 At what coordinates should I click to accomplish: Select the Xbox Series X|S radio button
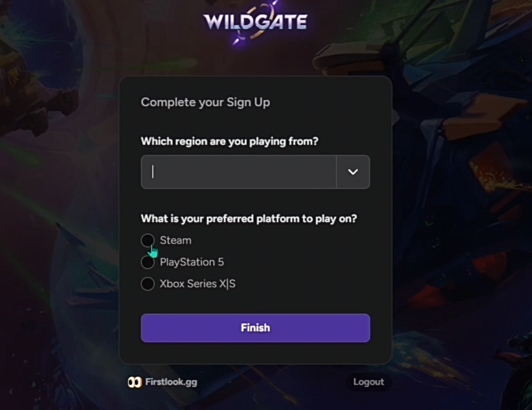148,284
